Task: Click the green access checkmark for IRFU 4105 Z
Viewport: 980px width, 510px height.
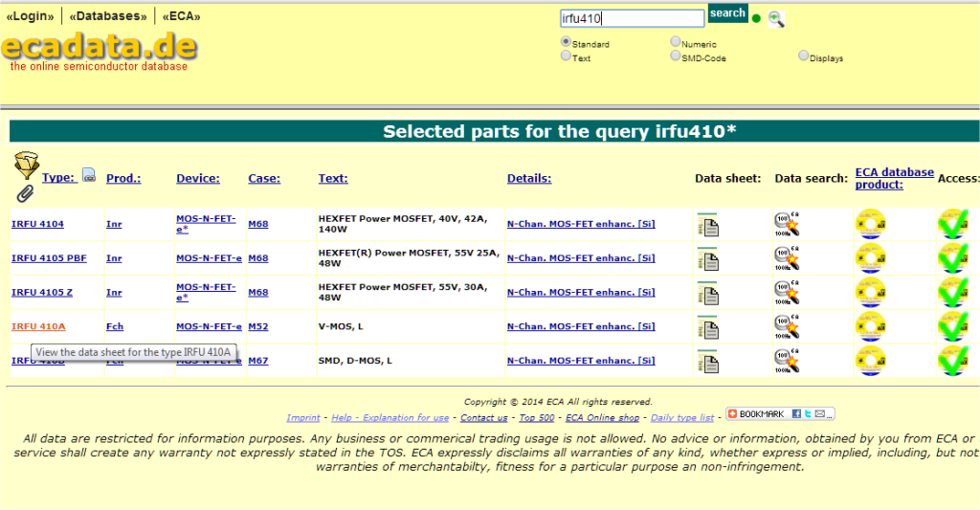Action: point(954,293)
